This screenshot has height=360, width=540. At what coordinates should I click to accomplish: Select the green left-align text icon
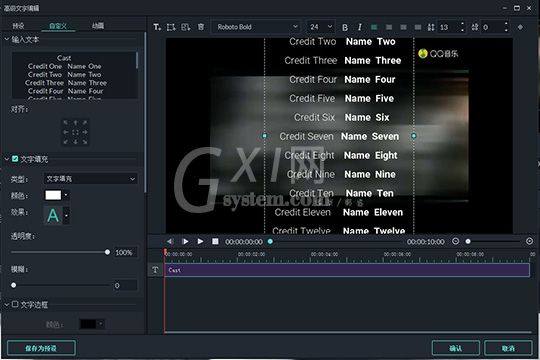(374, 27)
